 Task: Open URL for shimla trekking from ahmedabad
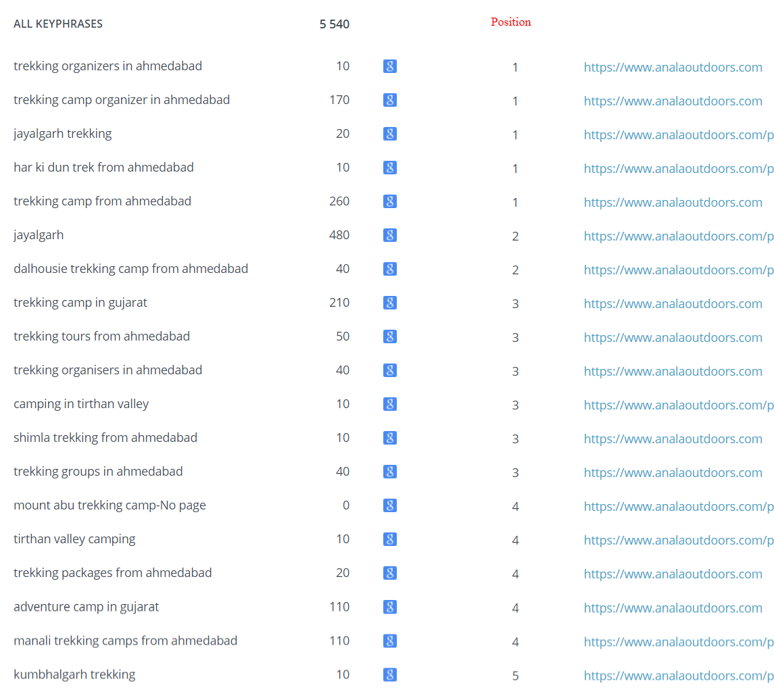coord(673,439)
